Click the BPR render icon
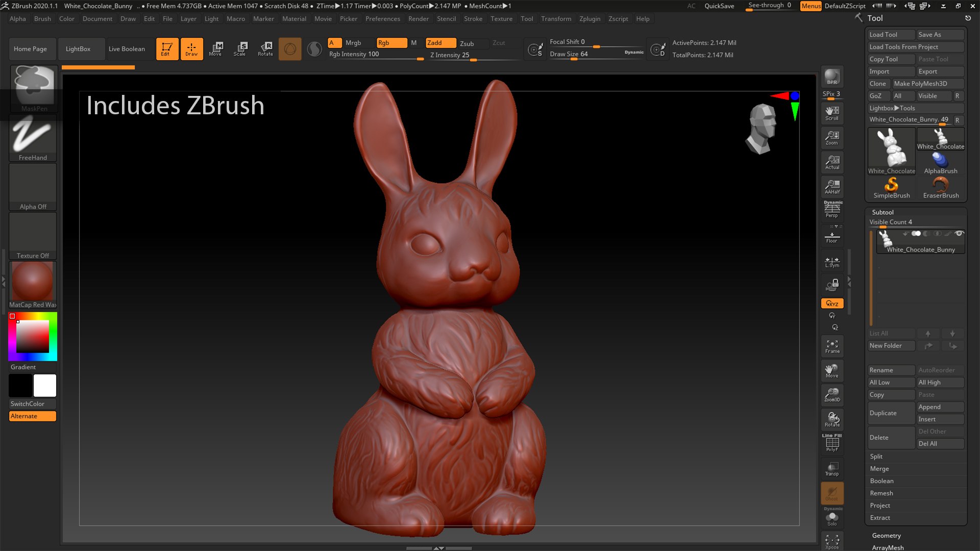 [x=832, y=77]
